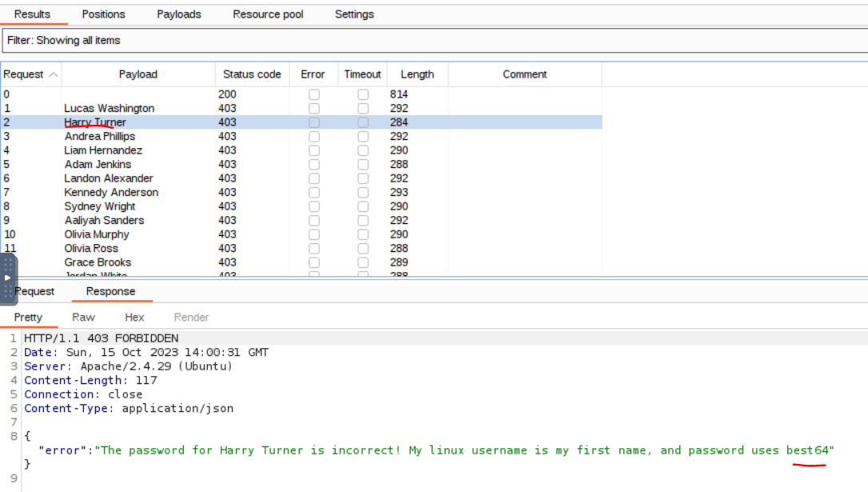Click the "error" JSON message line in response
The image size is (868, 492).
436,450
